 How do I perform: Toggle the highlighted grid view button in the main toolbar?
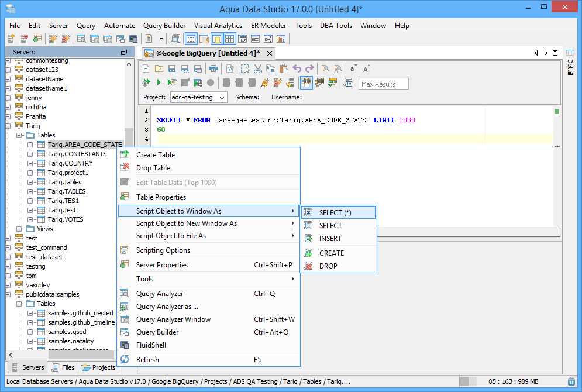229,39
